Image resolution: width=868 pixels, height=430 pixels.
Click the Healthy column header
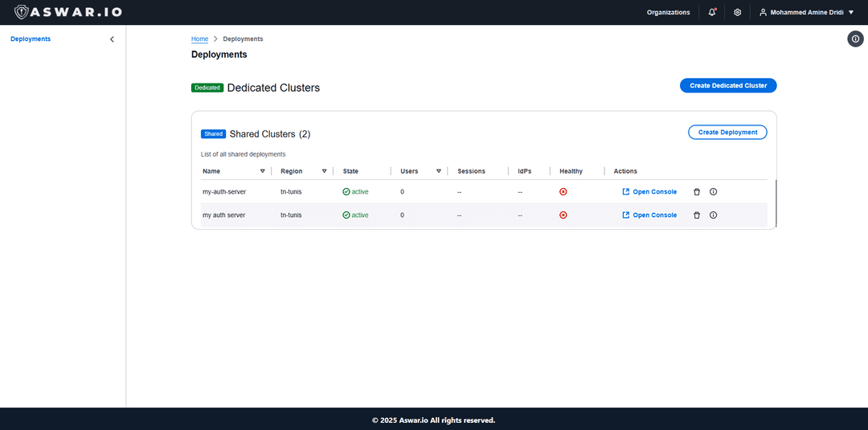click(x=571, y=171)
